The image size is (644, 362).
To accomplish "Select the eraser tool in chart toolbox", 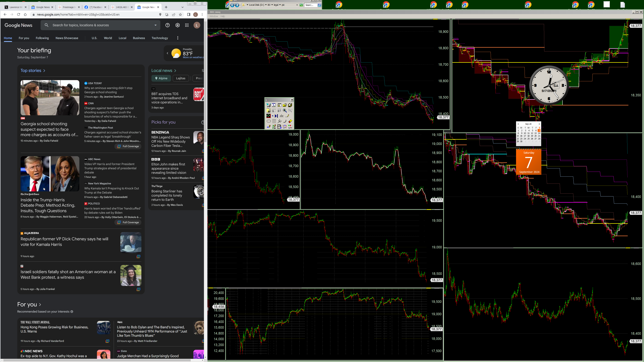I will [290, 121].
